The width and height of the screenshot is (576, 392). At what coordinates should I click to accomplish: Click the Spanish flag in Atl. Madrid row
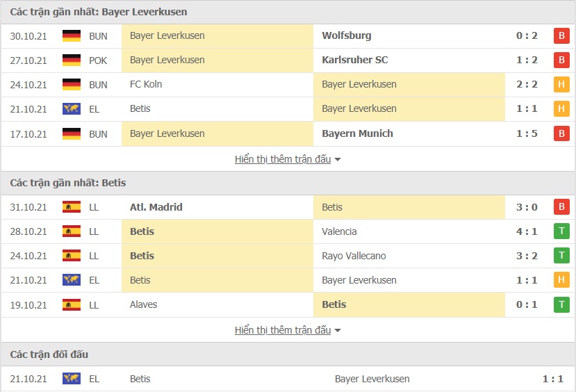pyautogui.click(x=72, y=207)
